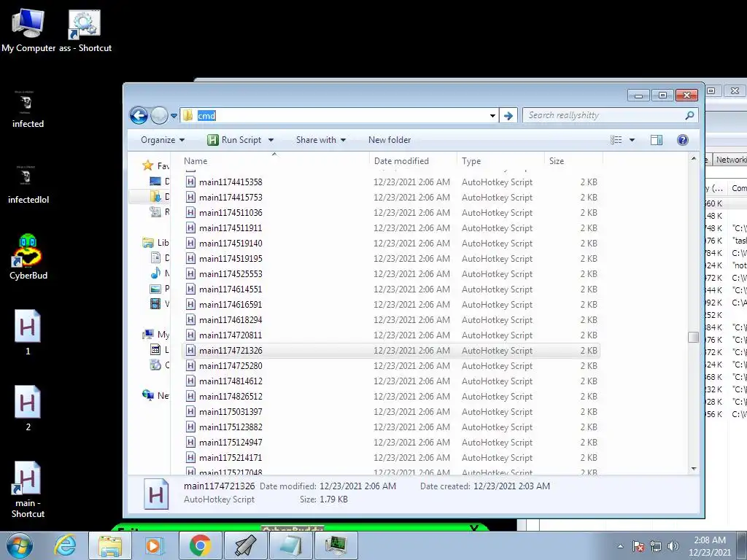Select file main1174725280
This screenshot has height=560, width=747.
[391, 366]
